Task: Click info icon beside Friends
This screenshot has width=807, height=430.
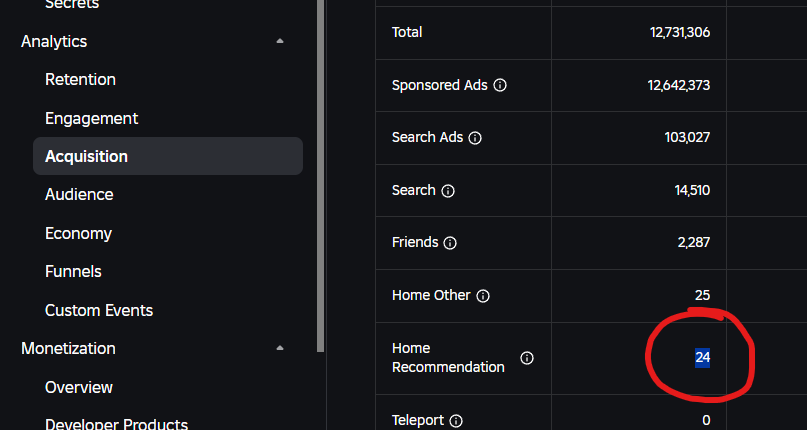Action: point(450,243)
